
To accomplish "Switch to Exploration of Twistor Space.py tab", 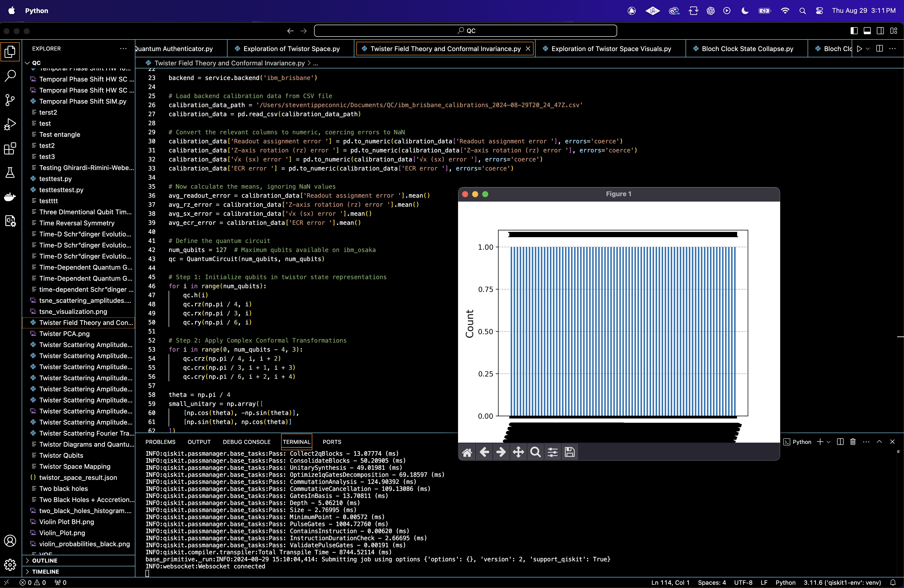I will (x=291, y=49).
